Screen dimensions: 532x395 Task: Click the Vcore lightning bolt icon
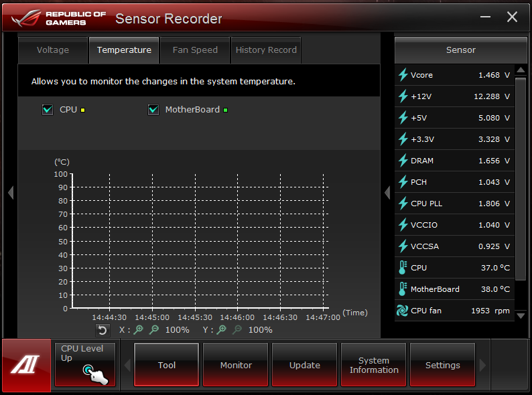click(403, 74)
